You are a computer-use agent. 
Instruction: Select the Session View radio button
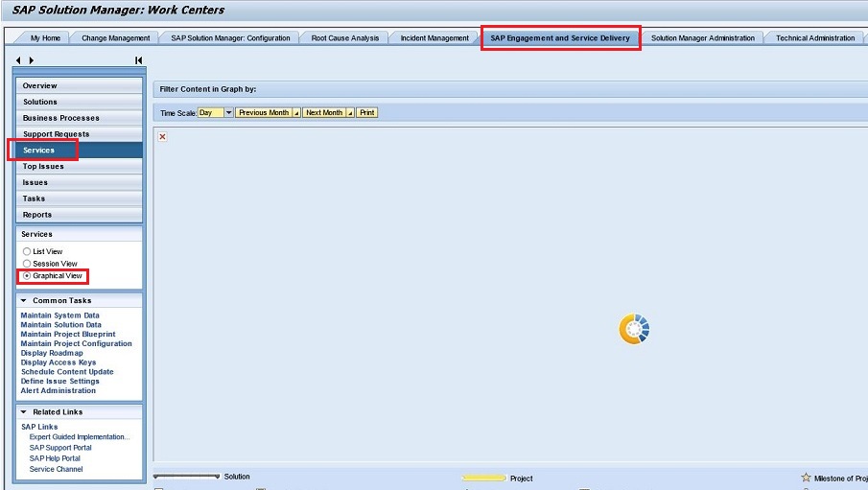tap(27, 264)
